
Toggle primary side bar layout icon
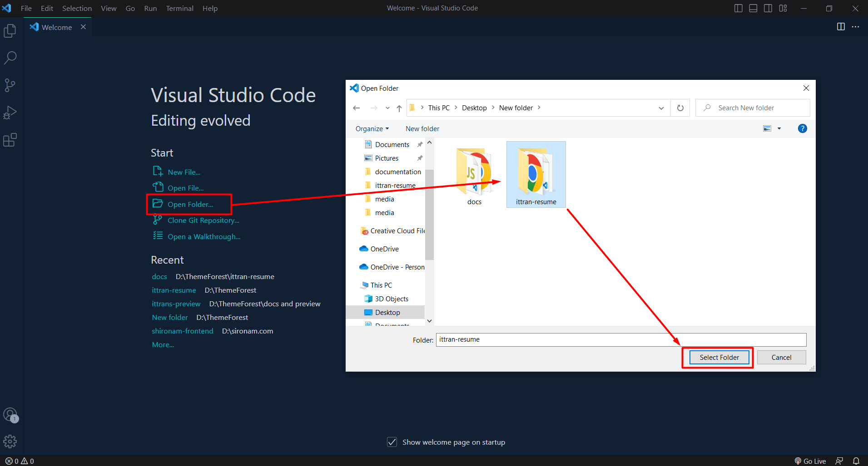pos(739,8)
